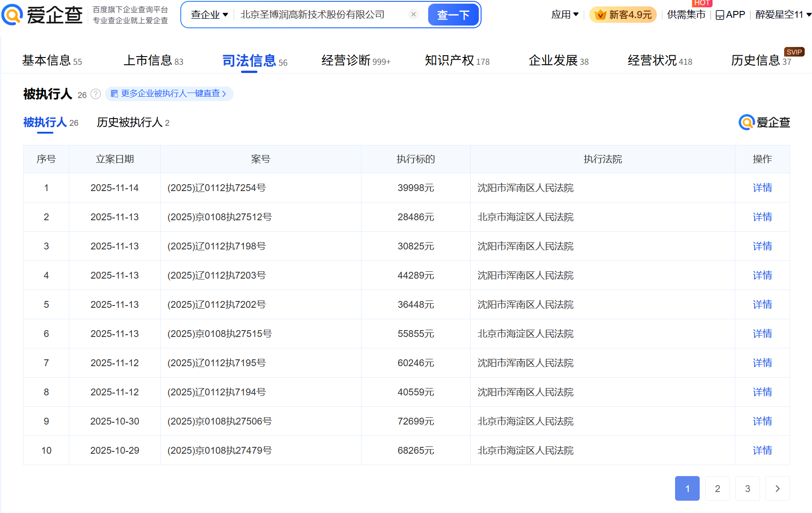The height and width of the screenshot is (513, 812).
Task: Open 详情 for case 京0108执27479号
Action: 762,451
